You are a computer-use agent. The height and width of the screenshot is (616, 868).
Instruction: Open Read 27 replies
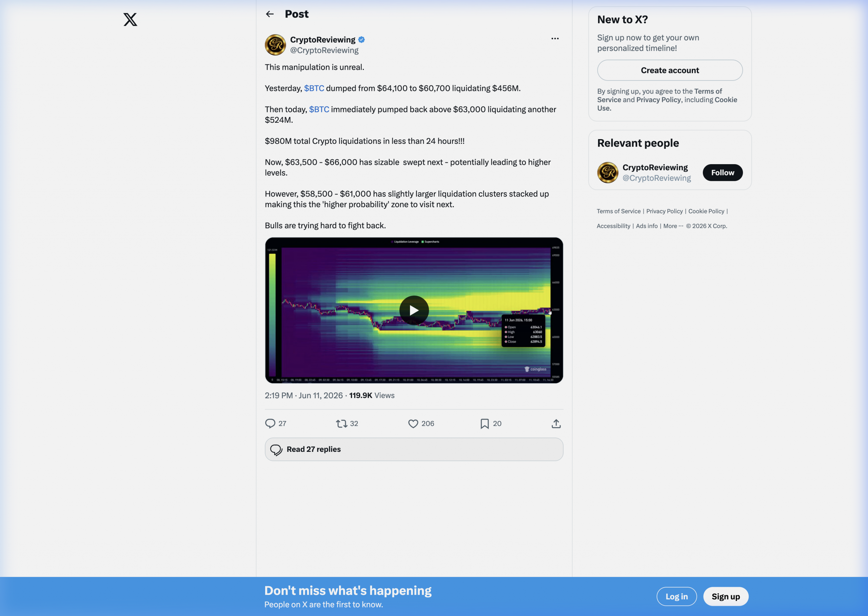tap(414, 449)
